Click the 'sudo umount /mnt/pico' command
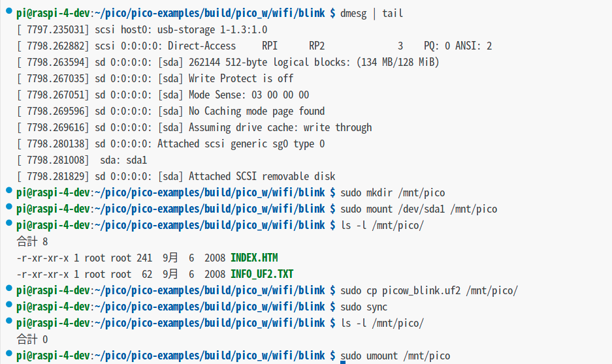The height and width of the screenshot is (364, 612). tap(395, 356)
